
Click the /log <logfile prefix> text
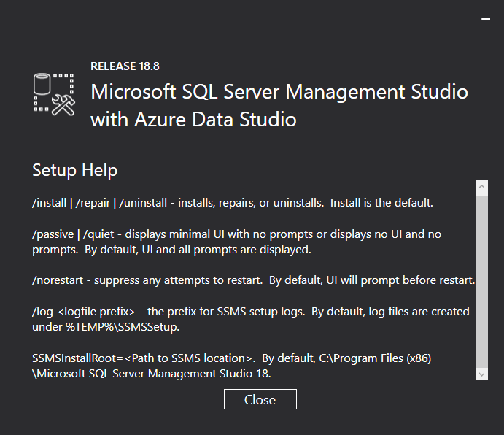83,312
